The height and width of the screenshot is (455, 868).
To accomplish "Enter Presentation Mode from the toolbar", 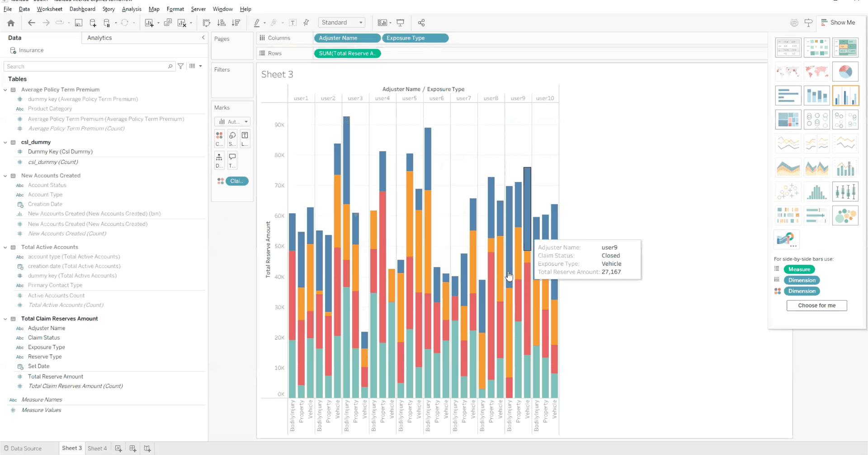I will coord(401,22).
